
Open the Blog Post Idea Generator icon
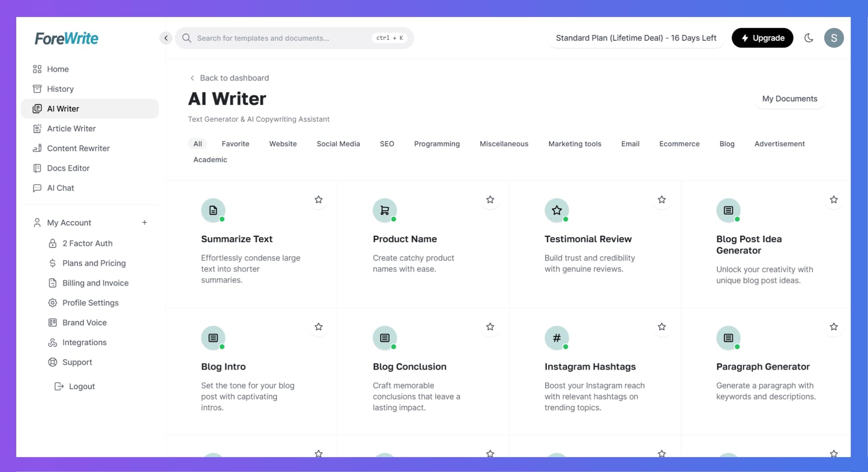tap(728, 210)
